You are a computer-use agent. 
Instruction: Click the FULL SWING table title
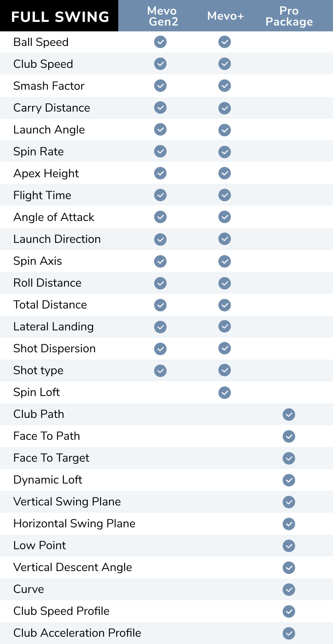coord(60,17)
